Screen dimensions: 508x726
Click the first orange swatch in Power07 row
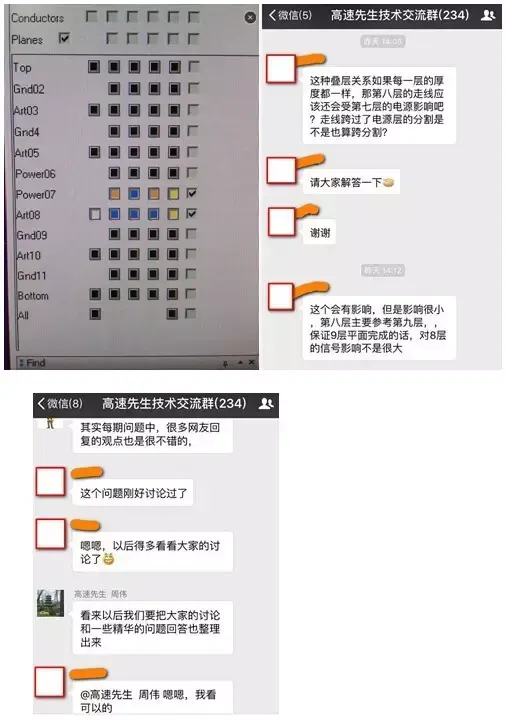pos(114,193)
